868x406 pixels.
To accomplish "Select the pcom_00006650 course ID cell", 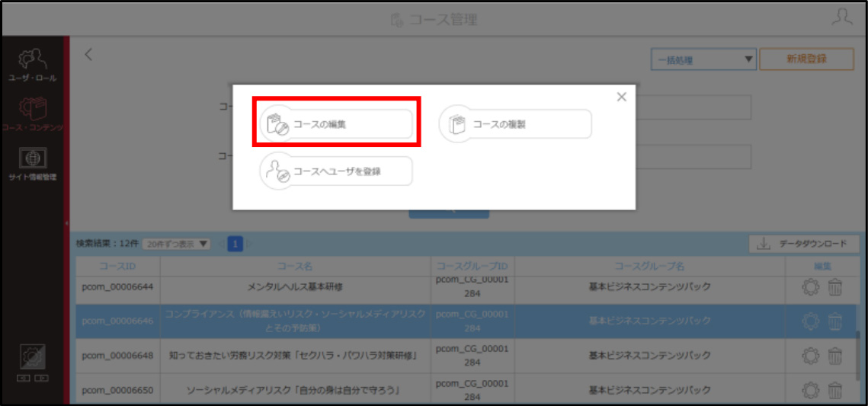I will [x=118, y=390].
